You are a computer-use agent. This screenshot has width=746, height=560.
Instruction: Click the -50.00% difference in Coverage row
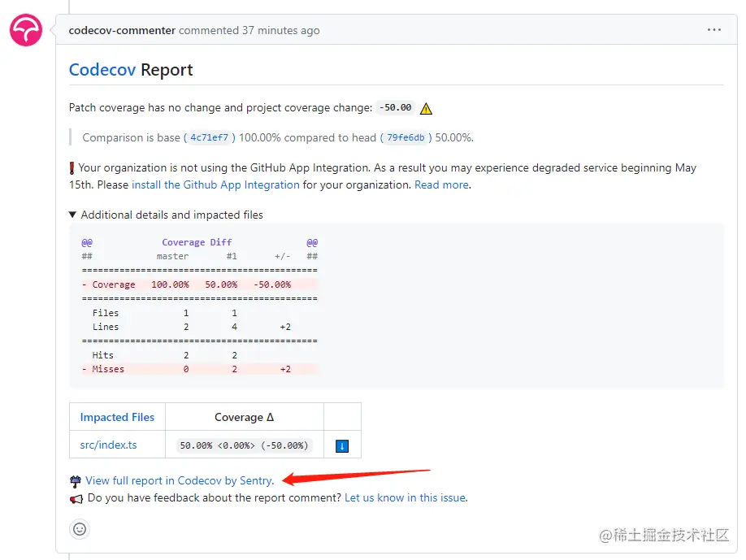(x=272, y=284)
